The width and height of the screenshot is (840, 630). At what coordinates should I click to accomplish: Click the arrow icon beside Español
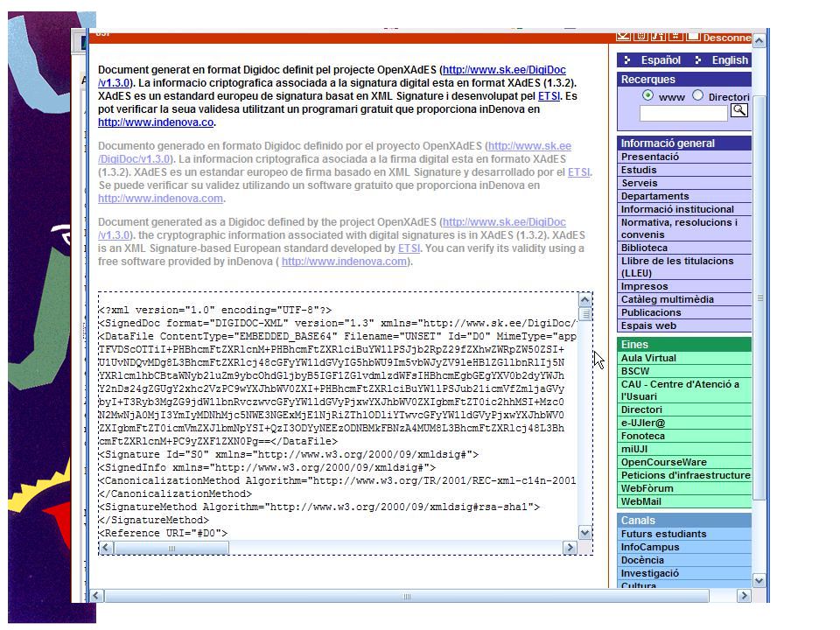tap(627, 60)
